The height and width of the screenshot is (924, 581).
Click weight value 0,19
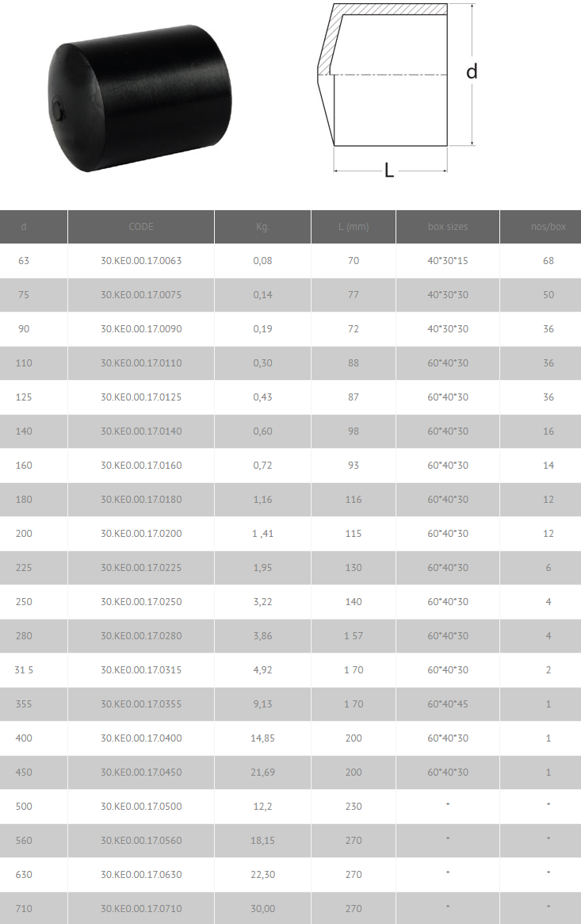pyautogui.click(x=262, y=329)
